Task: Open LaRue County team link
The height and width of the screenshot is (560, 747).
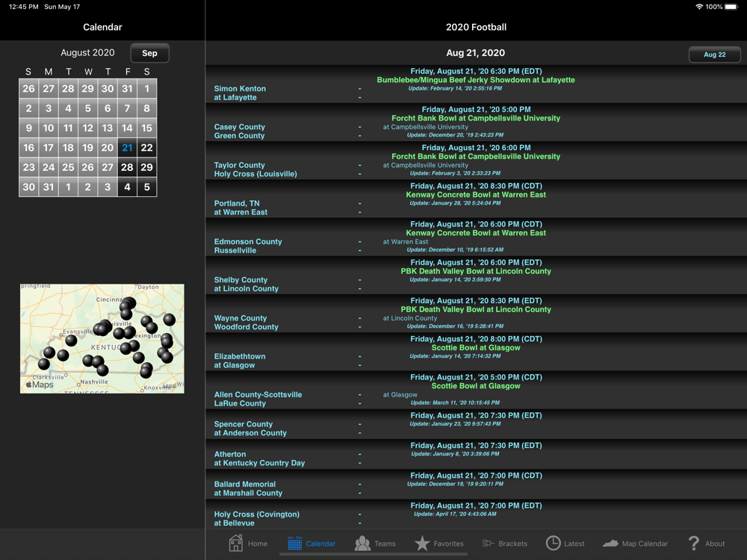Action: click(x=240, y=403)
